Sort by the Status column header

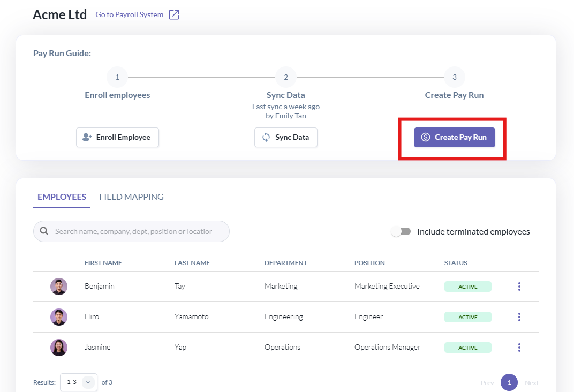[456, 263]
